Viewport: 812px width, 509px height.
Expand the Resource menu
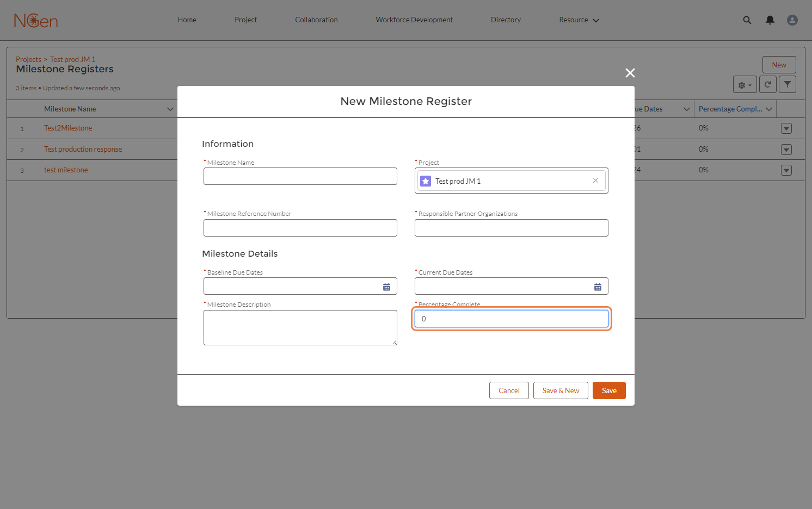tap(579, 20)
